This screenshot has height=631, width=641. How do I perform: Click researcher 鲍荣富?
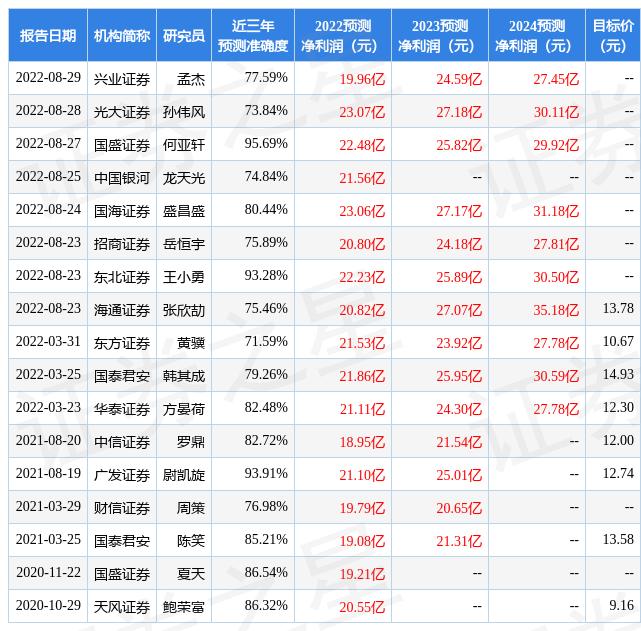184,607
